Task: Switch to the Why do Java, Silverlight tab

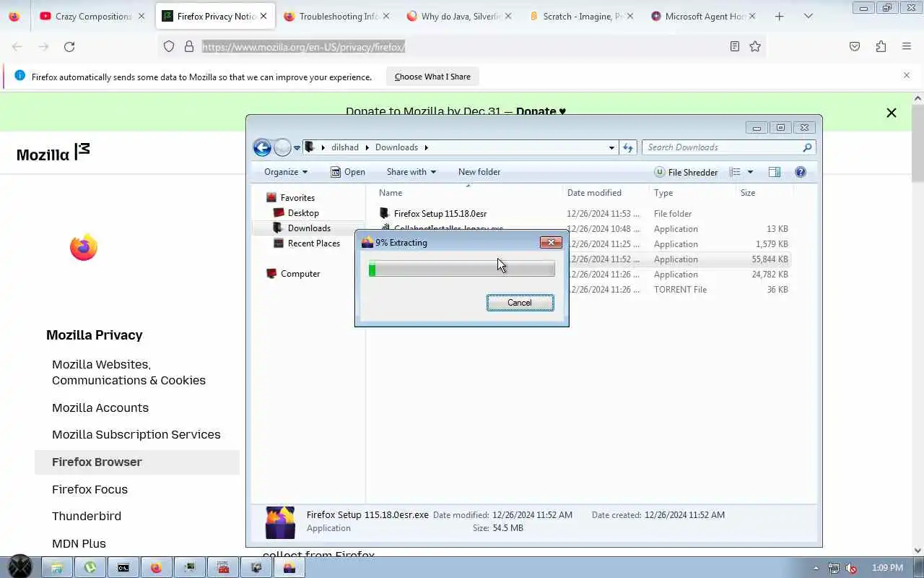Action: coord(461,16)
